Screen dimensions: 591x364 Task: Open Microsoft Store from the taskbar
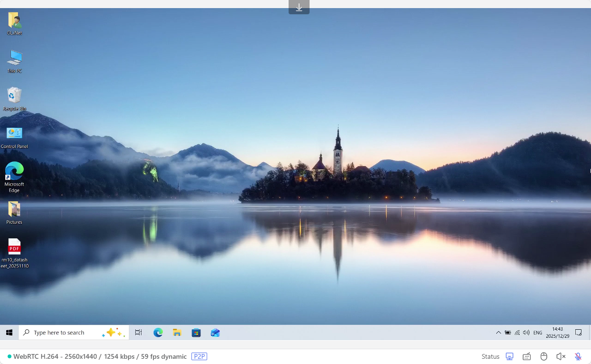point(196,333)
